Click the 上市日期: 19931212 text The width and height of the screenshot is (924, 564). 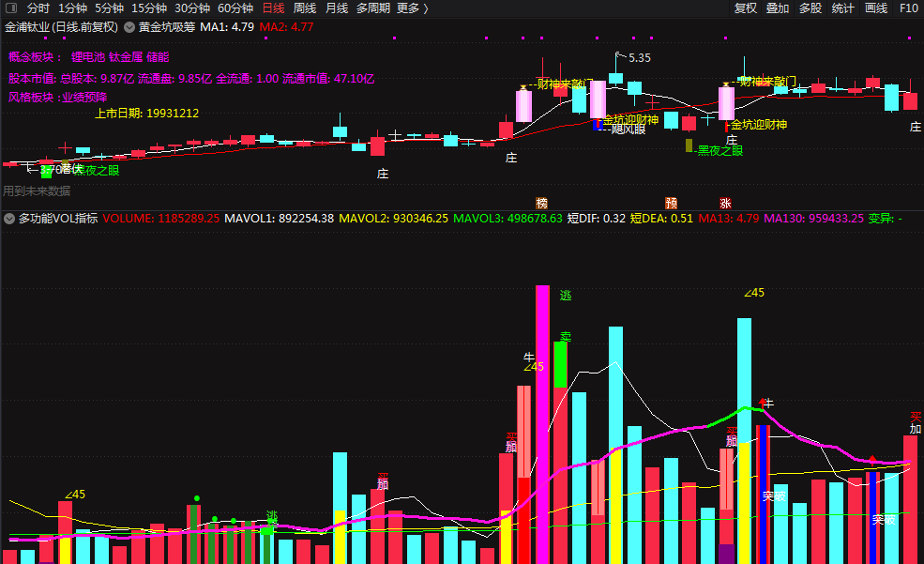click(146, 114)
